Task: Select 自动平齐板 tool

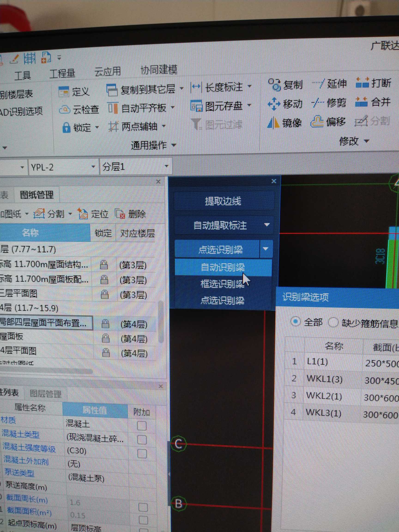Action: (137, 108)
